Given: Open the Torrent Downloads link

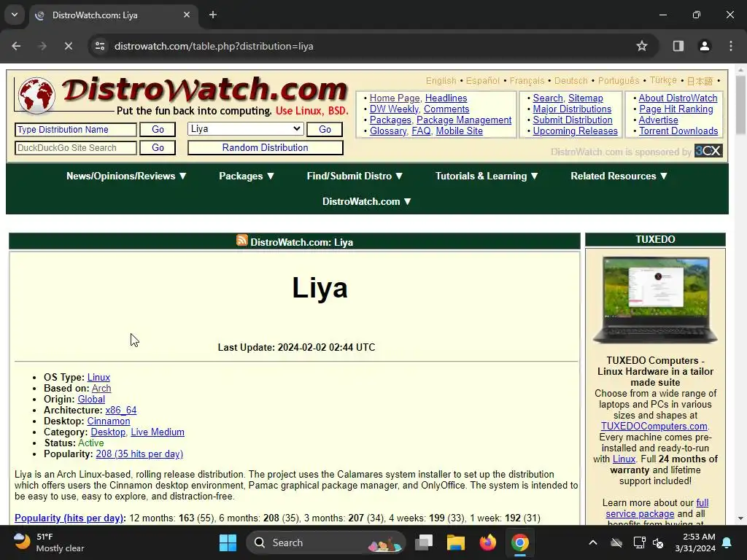Looking at the screenshot, I should (678, 131).
